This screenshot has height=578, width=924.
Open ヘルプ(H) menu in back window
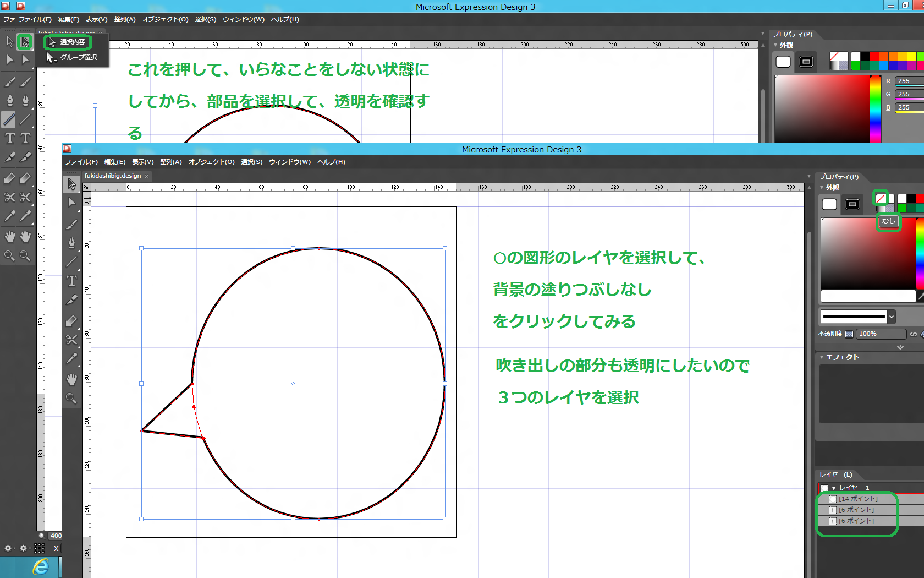285,19
